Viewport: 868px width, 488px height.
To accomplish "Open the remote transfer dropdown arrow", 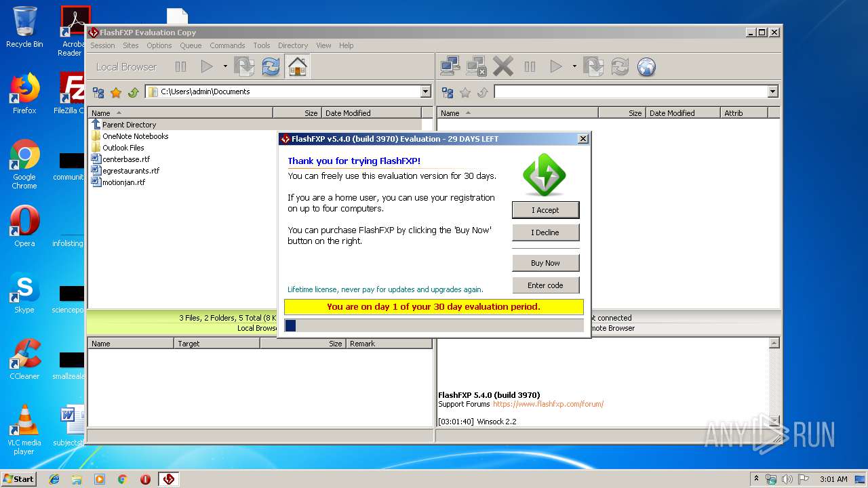I will tap(574, 66).
